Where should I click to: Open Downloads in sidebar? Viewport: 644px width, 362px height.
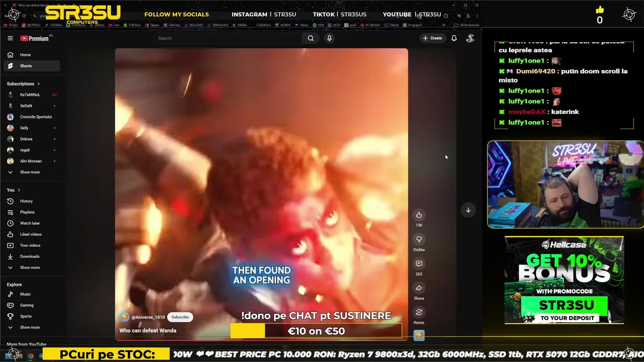(x=32, y=256)
